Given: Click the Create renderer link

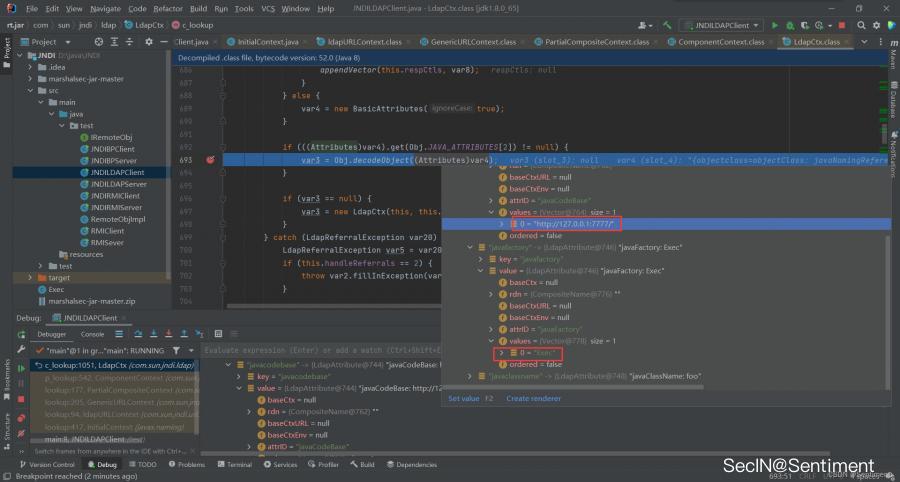Looking at the screenshot, I should pos(532,398).
